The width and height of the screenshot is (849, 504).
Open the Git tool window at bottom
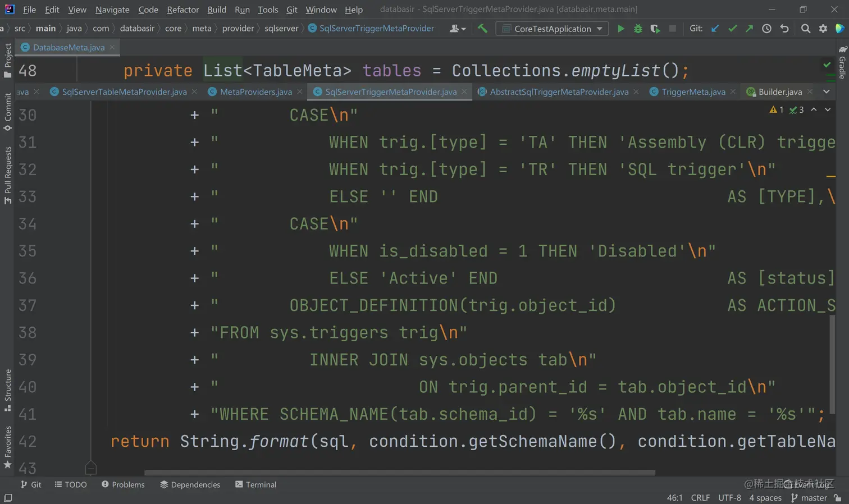click(x=31, y=484)
